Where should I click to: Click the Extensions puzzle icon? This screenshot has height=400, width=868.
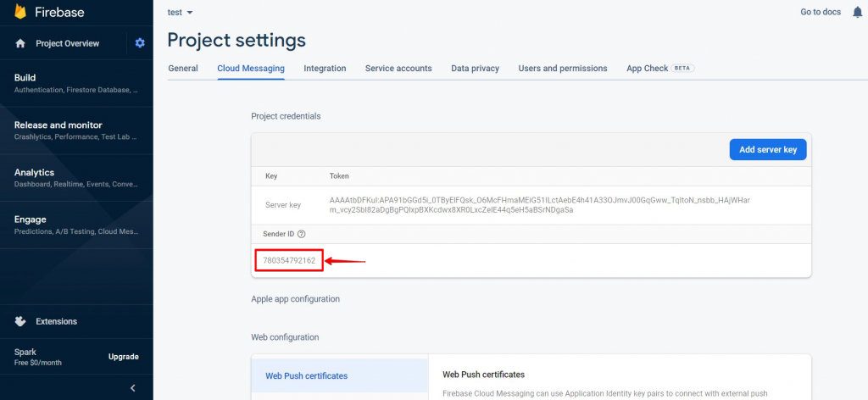20,321
